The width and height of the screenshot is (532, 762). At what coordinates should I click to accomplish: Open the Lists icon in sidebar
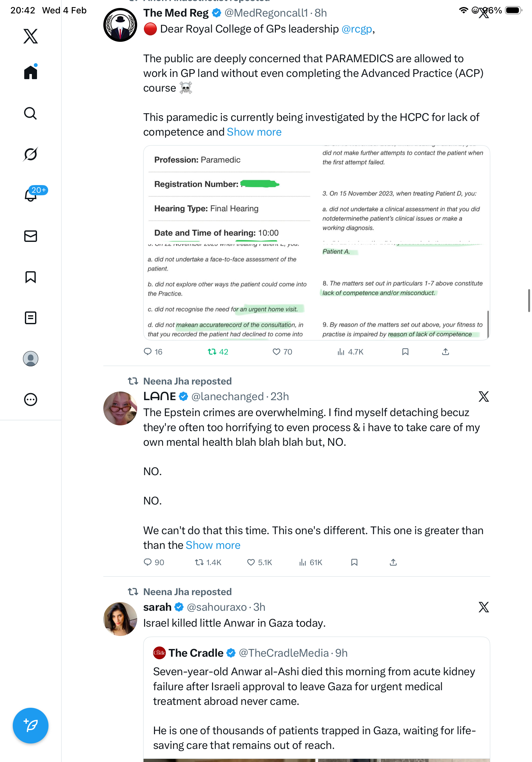pos(31,318)
